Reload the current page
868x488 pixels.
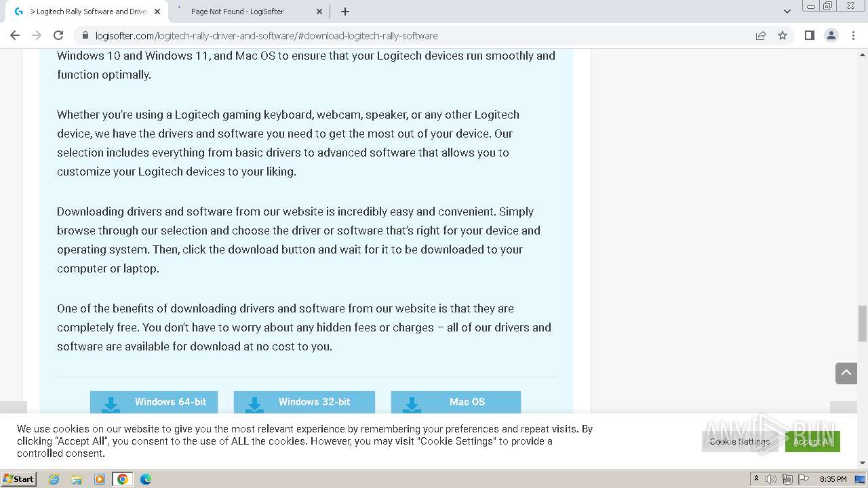click(x=58, y=35)
